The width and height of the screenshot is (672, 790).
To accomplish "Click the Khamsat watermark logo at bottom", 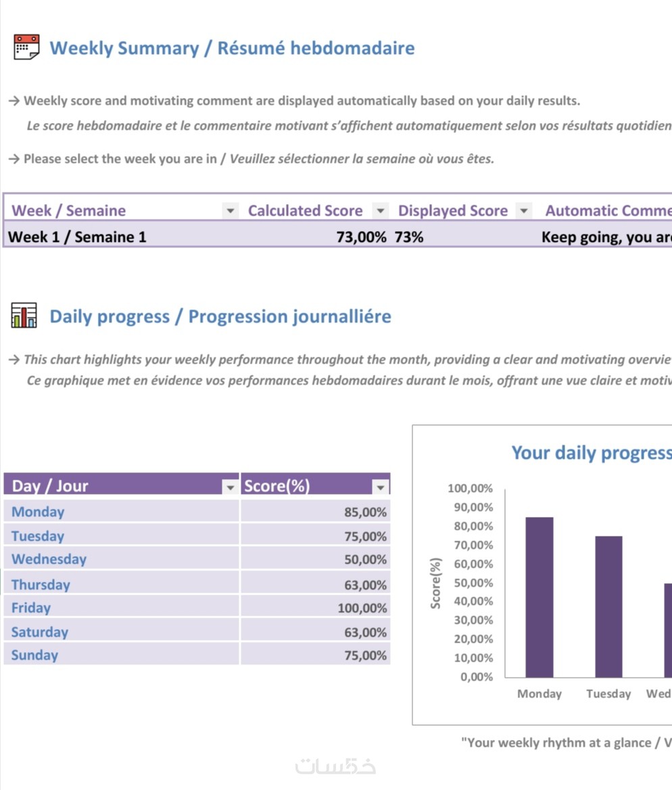I will point(336,766).
